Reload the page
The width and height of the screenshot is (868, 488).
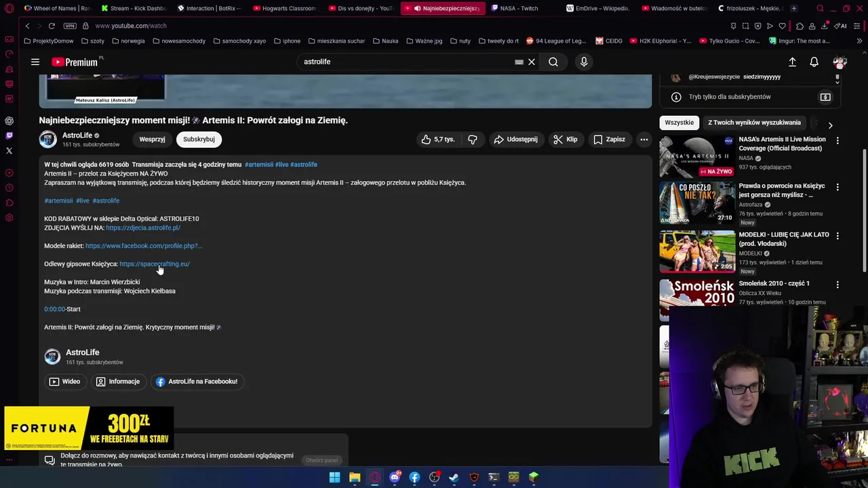[x=52, y=26]
